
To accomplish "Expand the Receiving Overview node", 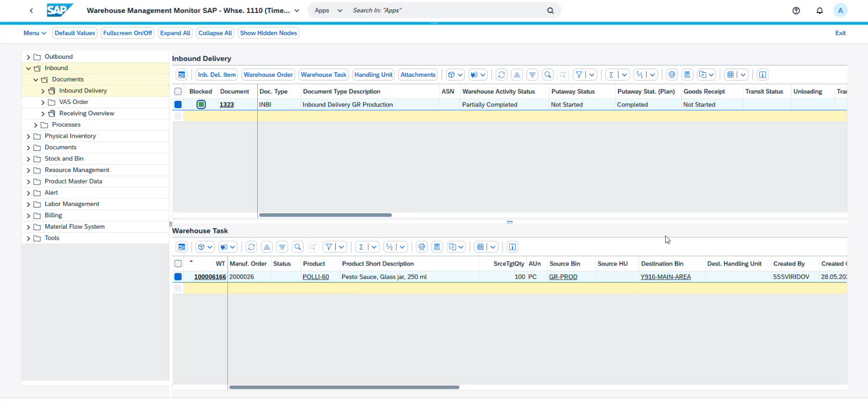I will [43, 114].
